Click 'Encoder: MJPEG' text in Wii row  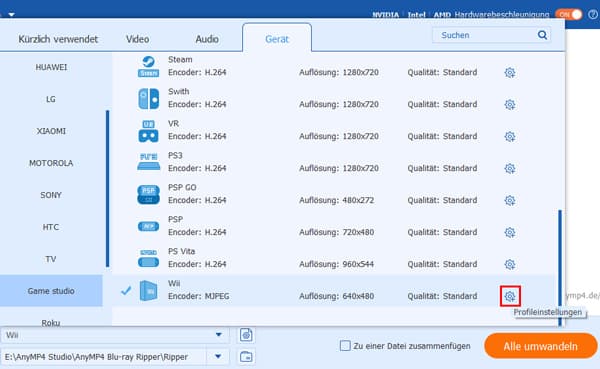pyautogui.click(x=199, y=296)
